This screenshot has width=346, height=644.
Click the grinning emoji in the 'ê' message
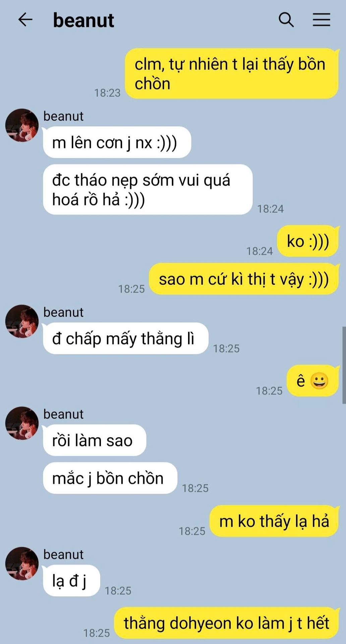[x=319, y=381]
